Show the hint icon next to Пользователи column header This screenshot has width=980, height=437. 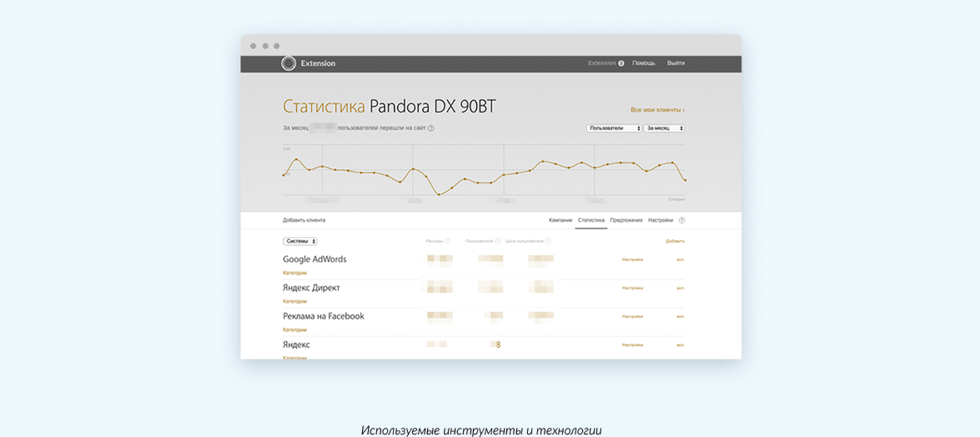coord(497,240)
